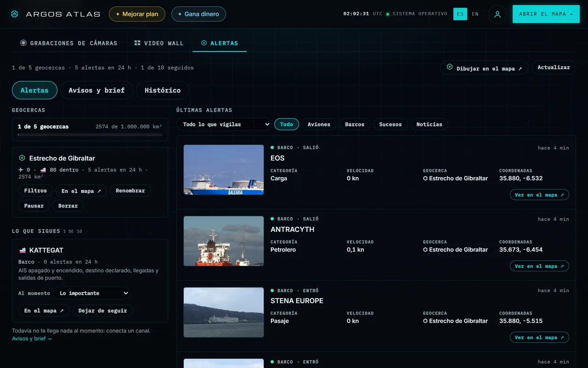
Task: Click Renombrar for the geofence
Action: (x=130, y=190)
